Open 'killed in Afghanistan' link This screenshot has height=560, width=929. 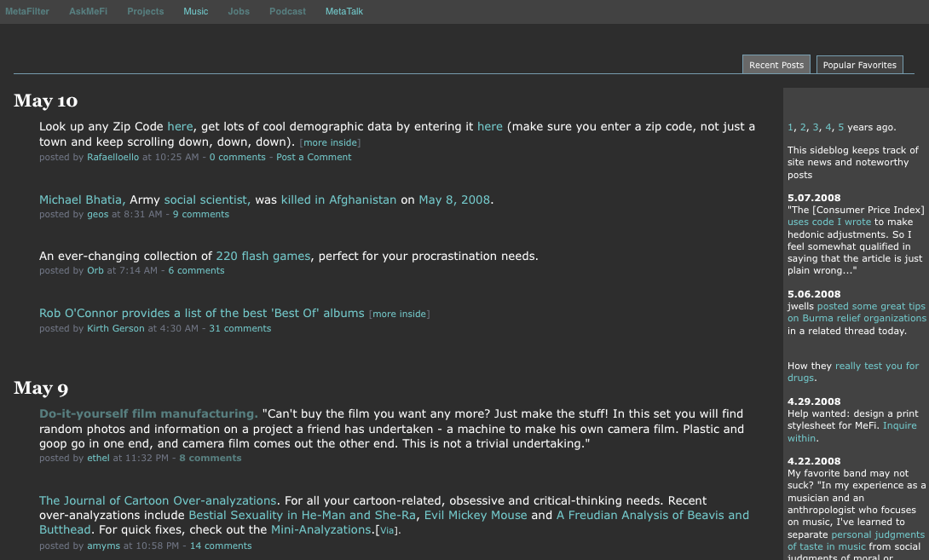pyautogui.click(x=339, y=199)
